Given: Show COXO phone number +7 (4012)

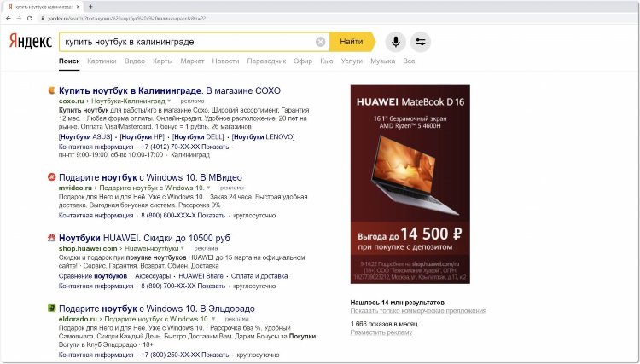Looking at the screenshot, I should click(x=185, y=147).
